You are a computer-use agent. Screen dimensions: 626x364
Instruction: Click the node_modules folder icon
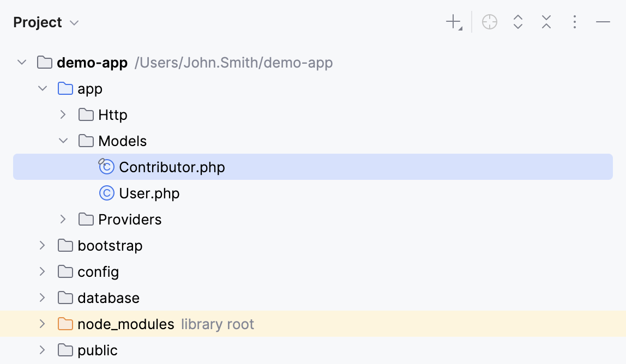coord(65,324)
